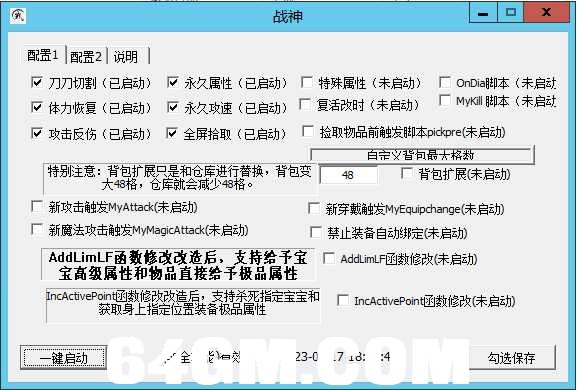Enable 复活改时 (未启动) checkbox

pos(305,104)
